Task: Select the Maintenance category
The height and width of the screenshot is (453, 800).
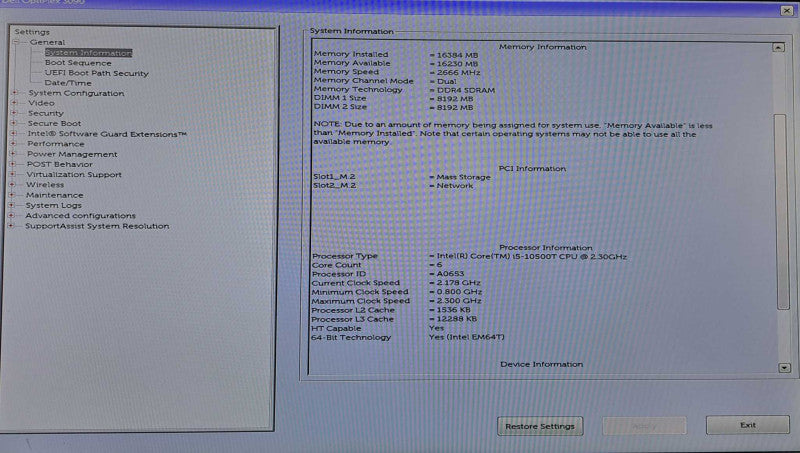Action: click(55, 195)
